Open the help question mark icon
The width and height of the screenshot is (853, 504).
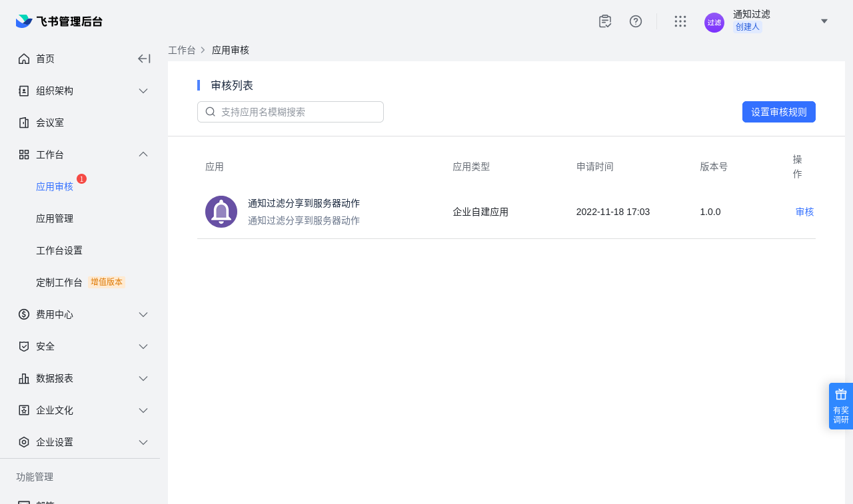tap(636, 21)
